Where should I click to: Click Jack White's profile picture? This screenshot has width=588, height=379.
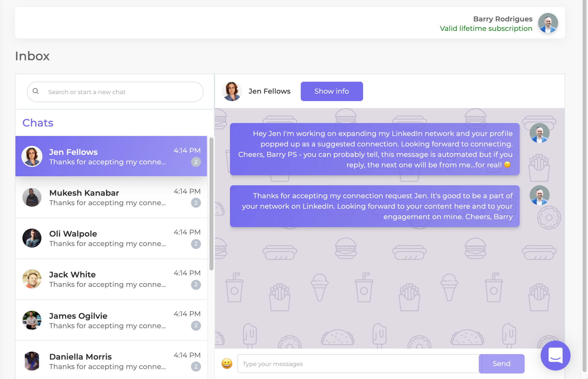click(x=32, y=279)
